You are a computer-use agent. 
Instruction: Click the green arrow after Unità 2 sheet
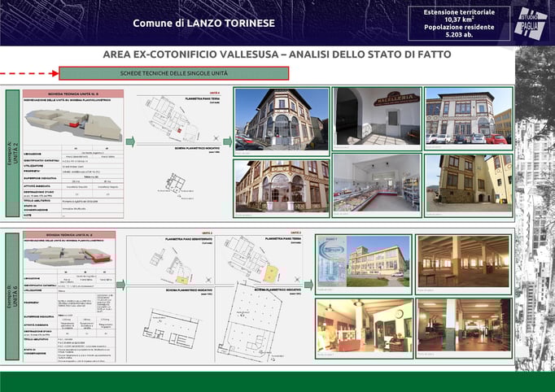(x=130, y=142)
